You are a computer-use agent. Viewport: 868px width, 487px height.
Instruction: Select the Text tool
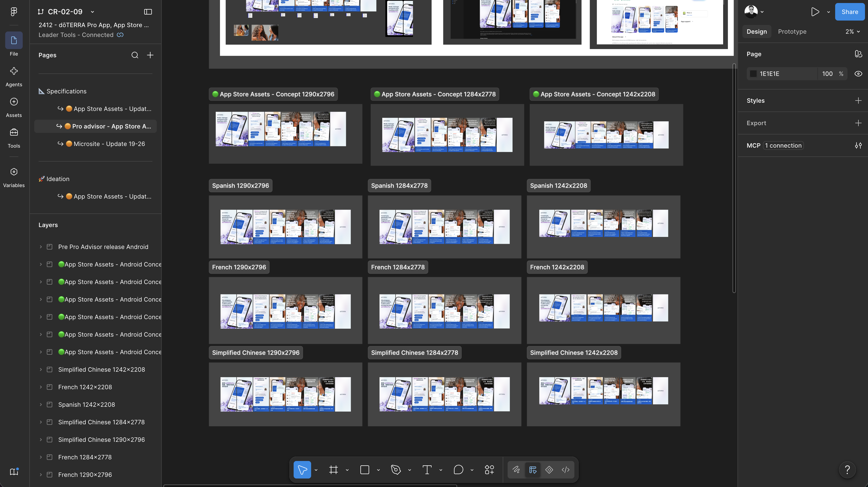pyautogui.click(x=427, y=469)
